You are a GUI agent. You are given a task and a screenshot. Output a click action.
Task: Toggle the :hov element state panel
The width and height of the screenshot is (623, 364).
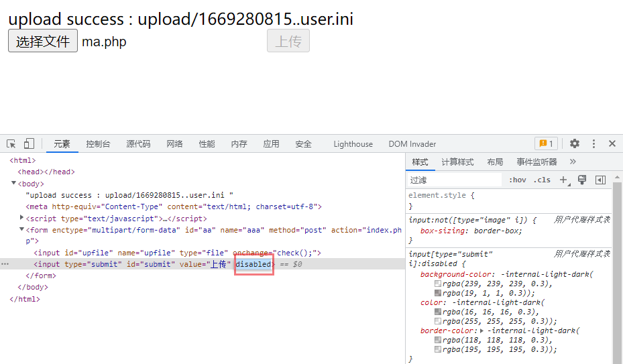(x=517, y=180)
